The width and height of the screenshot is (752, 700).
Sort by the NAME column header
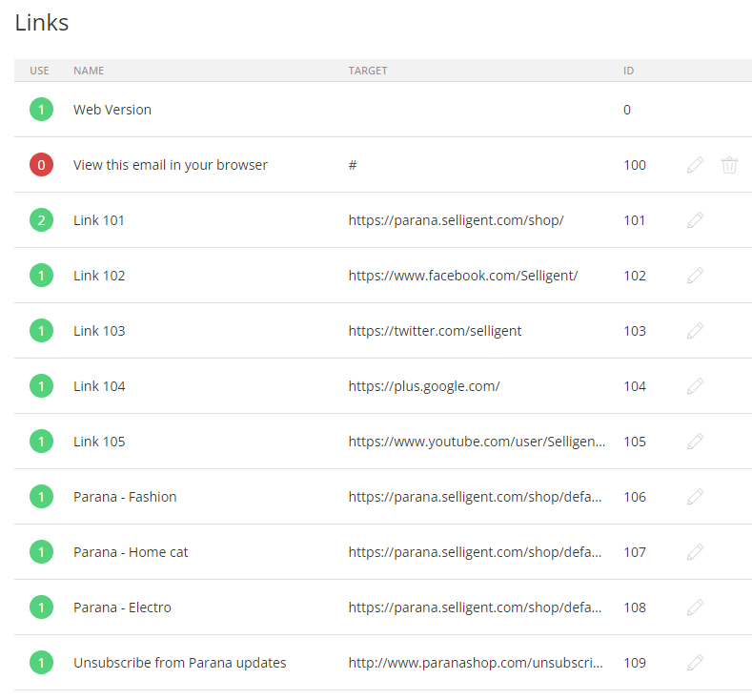tap(89, 71)
